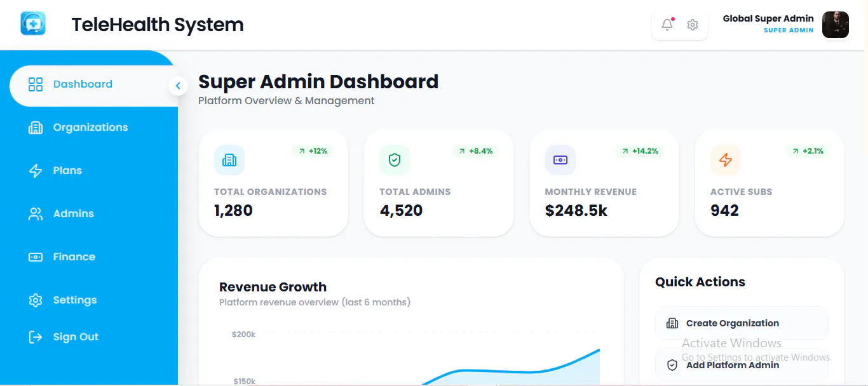
Task: Sign Out of the account
Action: click(76, 337)
